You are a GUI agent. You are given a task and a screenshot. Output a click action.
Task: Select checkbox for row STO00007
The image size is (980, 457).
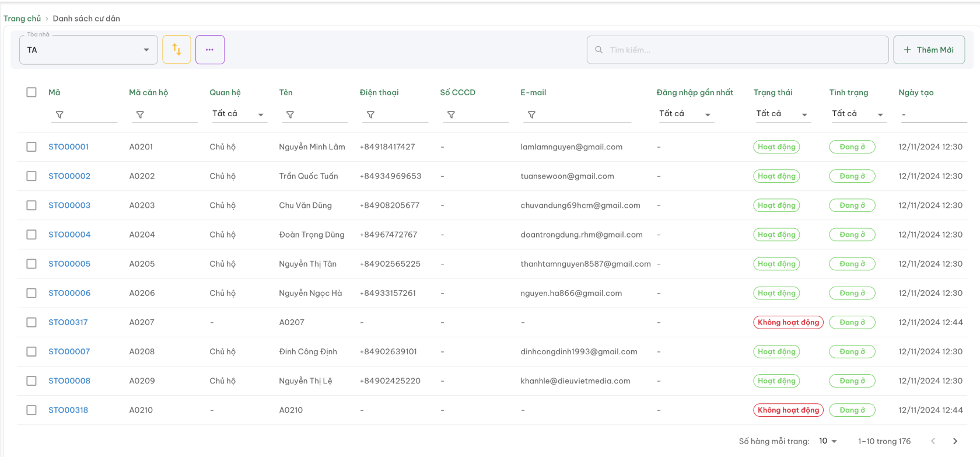32,351
